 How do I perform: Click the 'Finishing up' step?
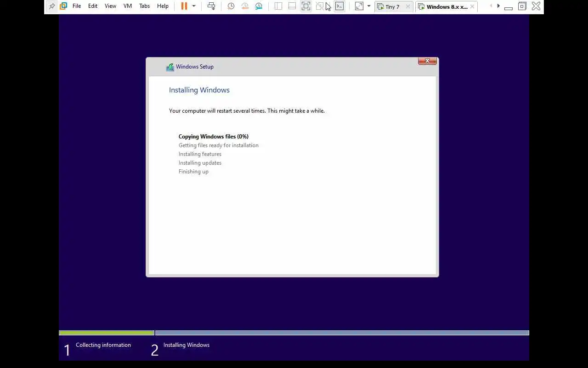(x=193, y=172)
